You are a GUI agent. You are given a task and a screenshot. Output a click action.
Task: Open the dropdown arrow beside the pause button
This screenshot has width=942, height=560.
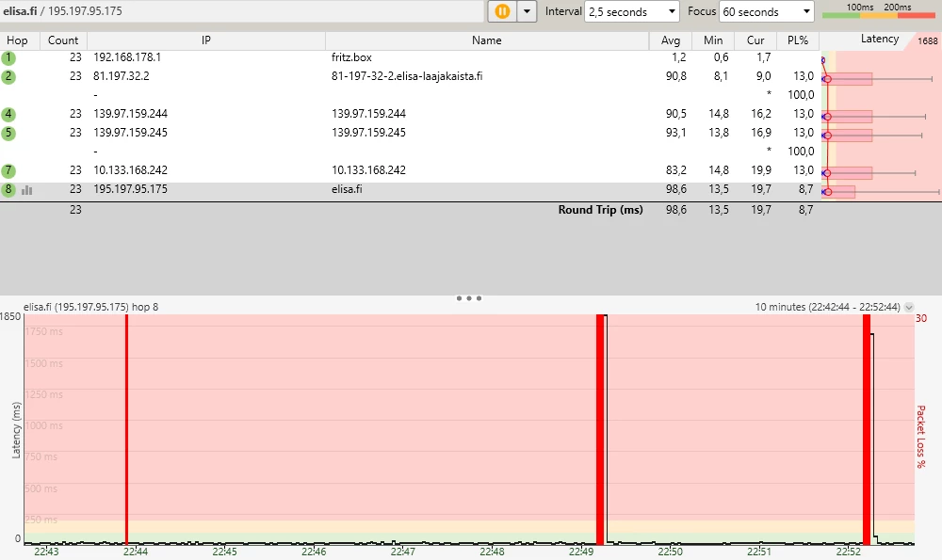(527, 11)
